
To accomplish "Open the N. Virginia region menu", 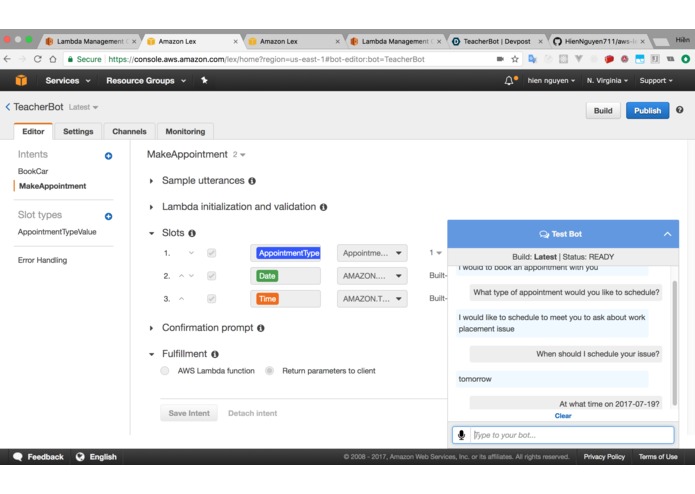I will [607, 81].
